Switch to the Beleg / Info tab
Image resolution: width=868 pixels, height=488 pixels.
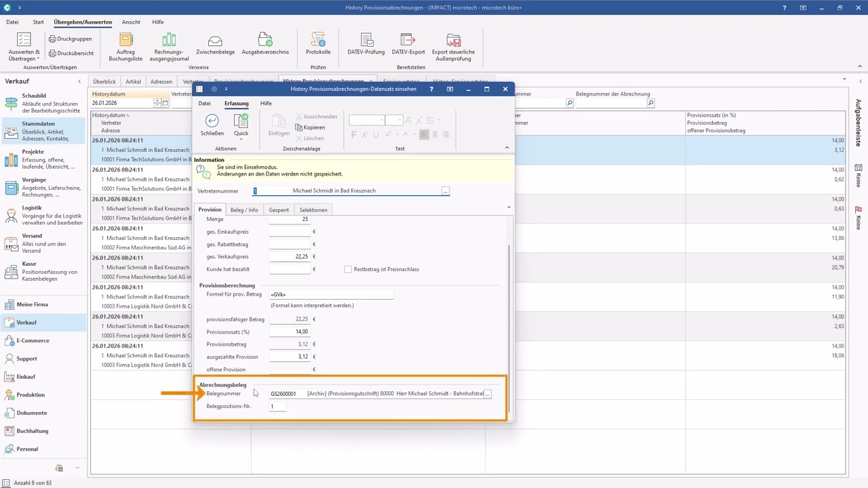click(x=244, y=209)
